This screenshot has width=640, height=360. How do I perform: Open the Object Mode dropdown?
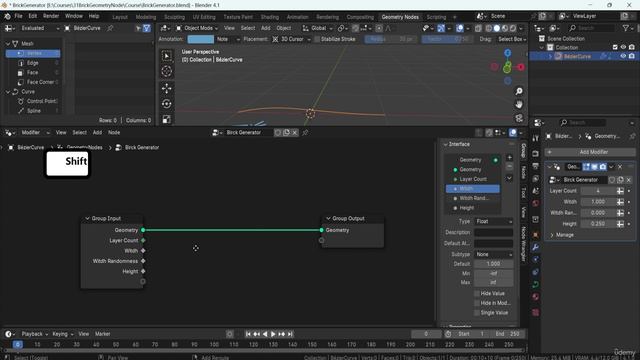coord(197,28)
